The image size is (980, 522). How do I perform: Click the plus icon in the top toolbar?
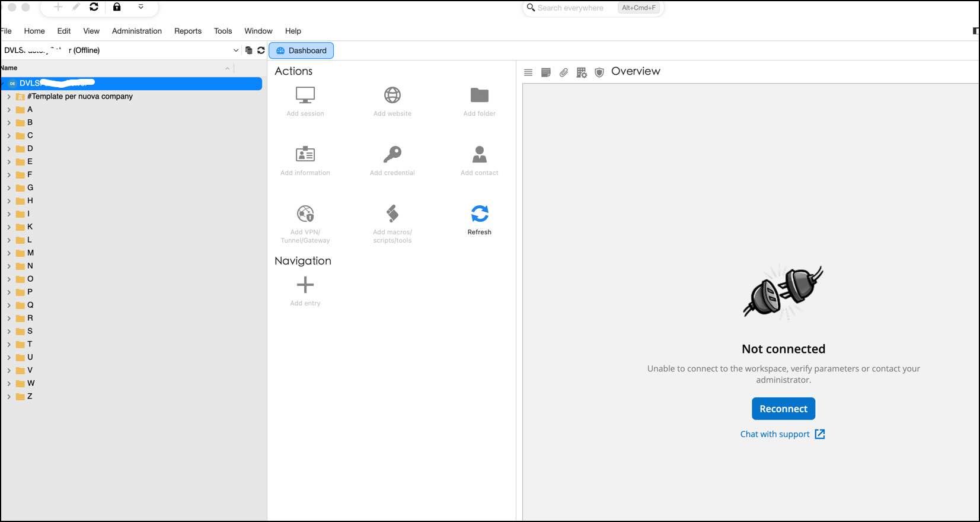[58, 7]
